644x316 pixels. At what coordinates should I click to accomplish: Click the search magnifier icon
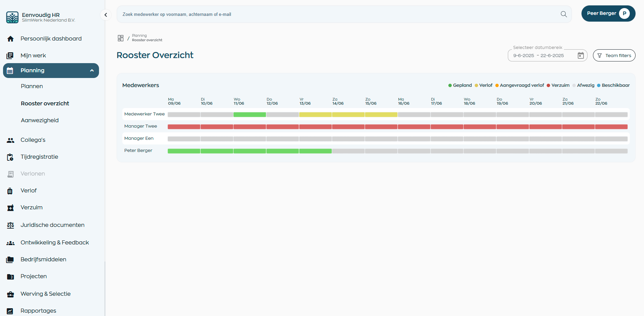[x=563, y=14]
